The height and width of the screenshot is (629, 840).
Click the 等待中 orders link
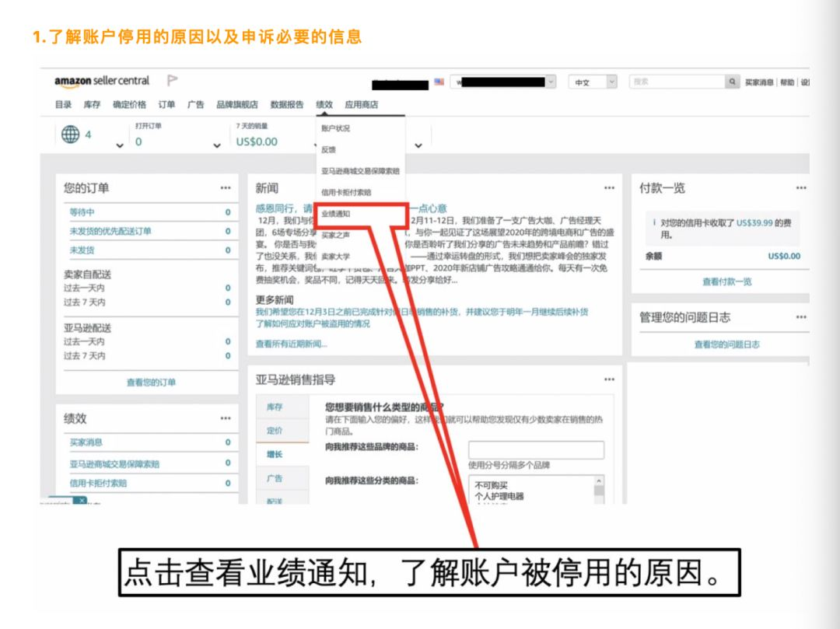pyautogui.click(x=82, y=212)
